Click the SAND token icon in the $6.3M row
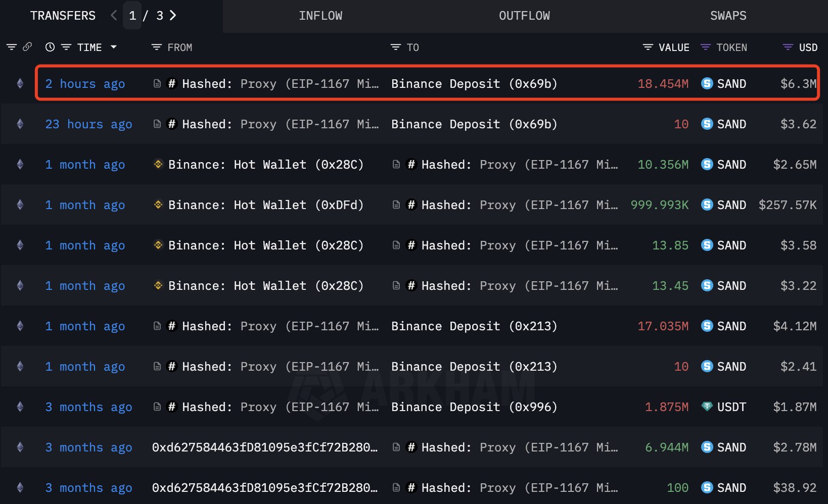This screenshot has width=828, height=504. (707, 83)
